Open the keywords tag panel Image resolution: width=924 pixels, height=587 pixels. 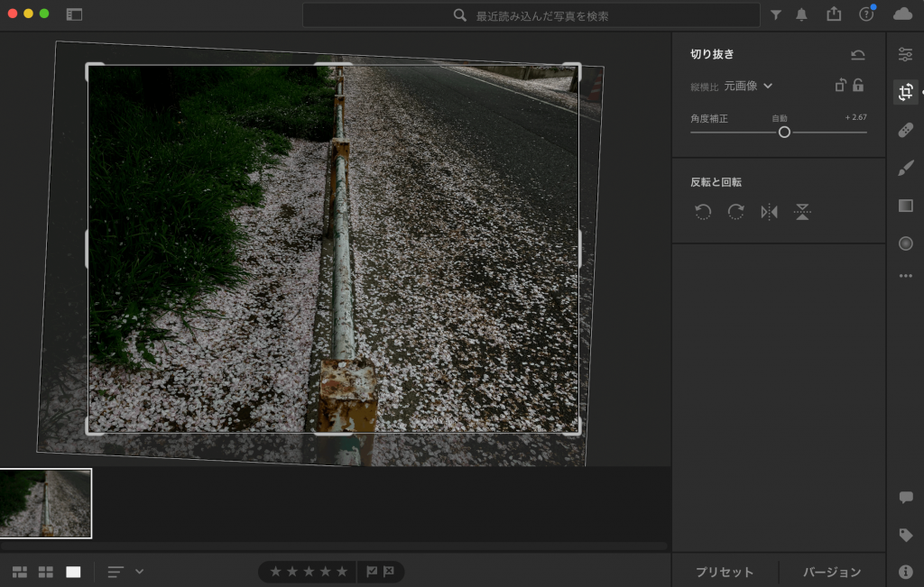906,536
